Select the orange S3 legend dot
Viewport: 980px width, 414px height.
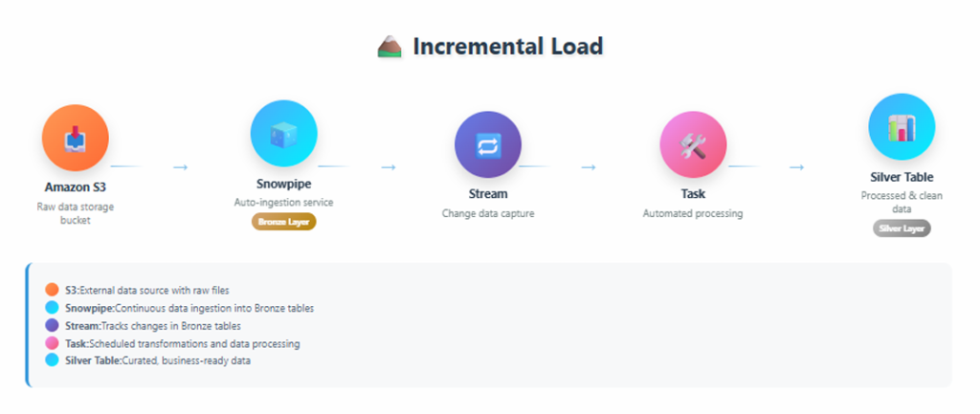[x=51, y=290]
